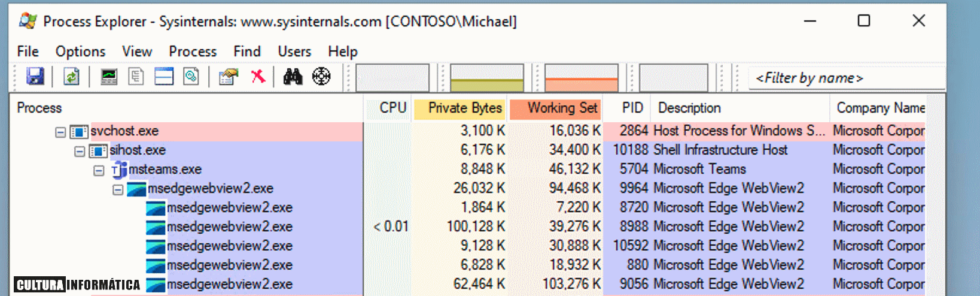Click 'Host Process for Windows S...' description
Image resolution: width=980 pixels, height=296 pixels.
(739, 131)
